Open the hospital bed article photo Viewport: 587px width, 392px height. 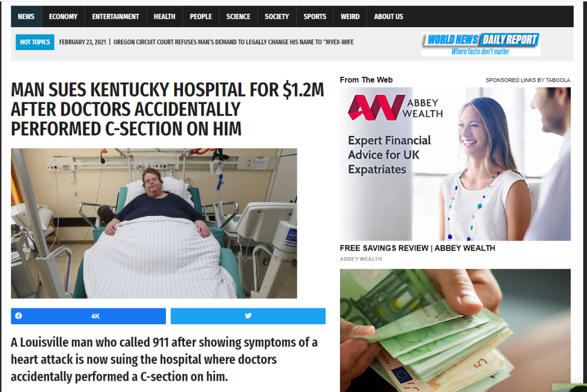[x=154, y=223]
